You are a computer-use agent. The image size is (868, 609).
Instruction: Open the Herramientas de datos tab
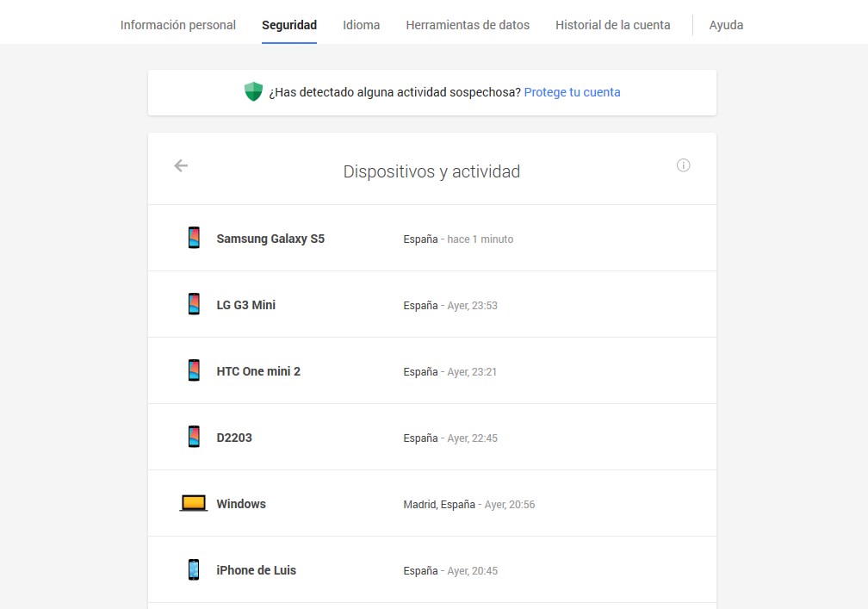[468, 25]
